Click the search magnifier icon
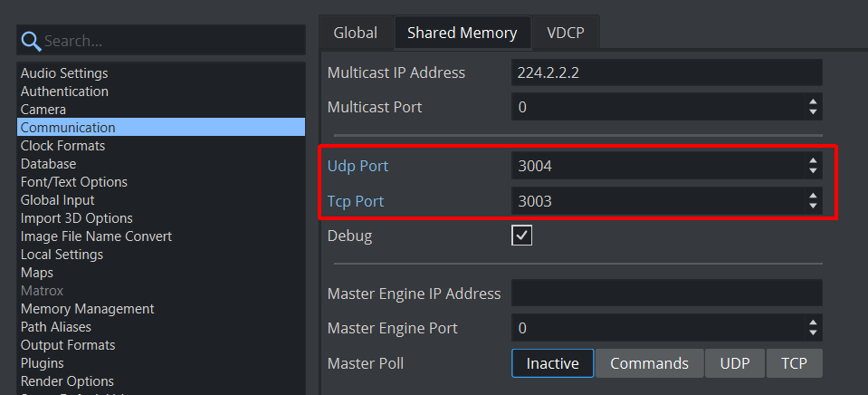Viewport: 868px width, 395px height. [32, 41]
